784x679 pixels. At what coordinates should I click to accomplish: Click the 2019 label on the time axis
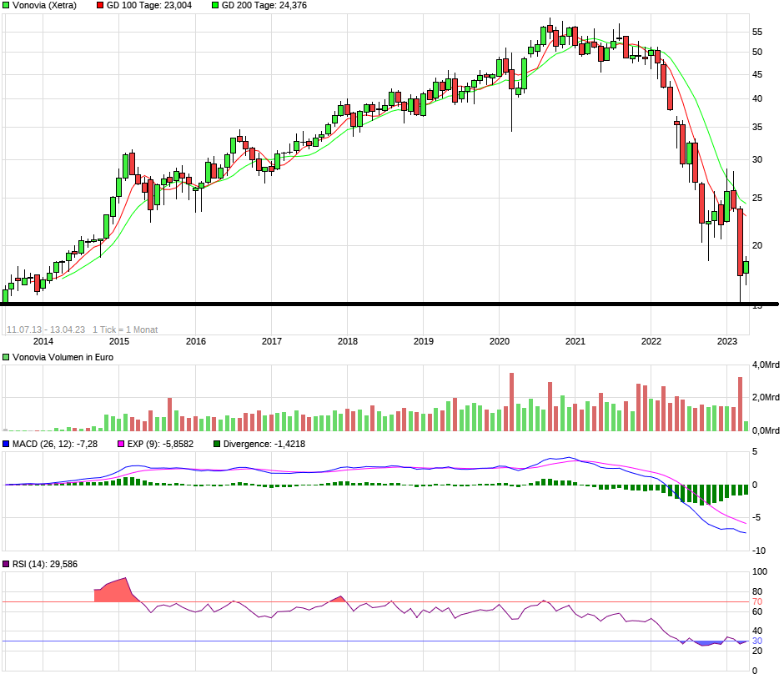tap(424, 341)
